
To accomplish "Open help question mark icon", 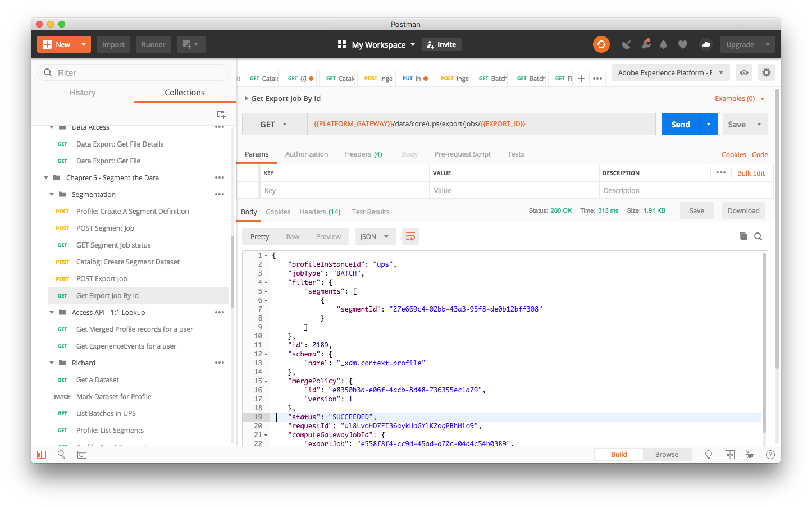I will 770,455.
